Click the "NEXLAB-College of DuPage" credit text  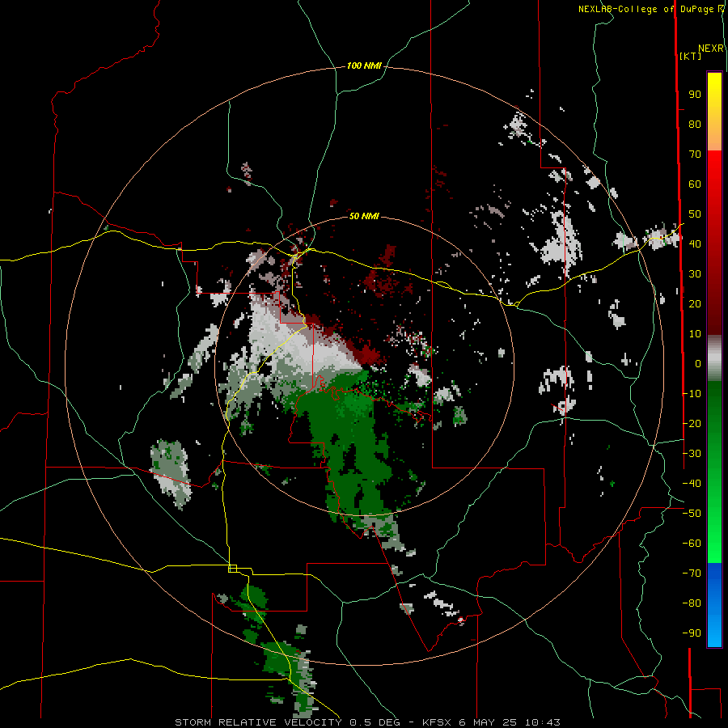tap(645, 9)
